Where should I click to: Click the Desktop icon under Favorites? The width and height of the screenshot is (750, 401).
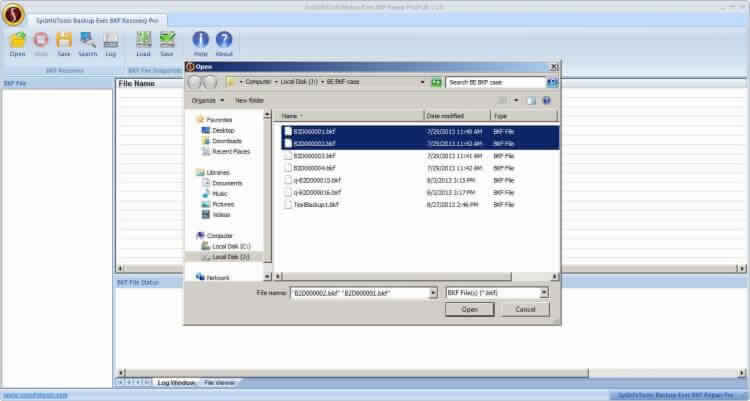(x=206, y=130)
